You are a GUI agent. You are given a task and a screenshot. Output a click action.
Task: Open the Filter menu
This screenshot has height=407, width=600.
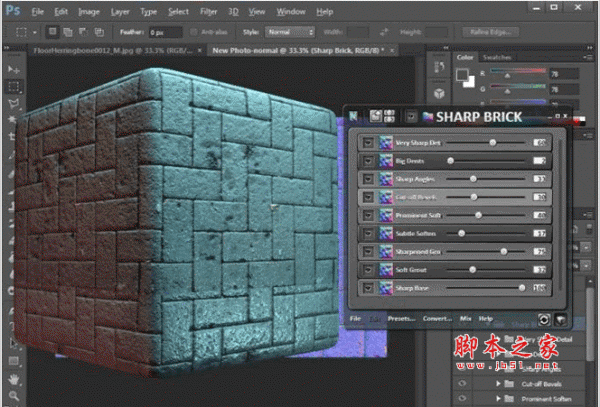click(209, 12)
